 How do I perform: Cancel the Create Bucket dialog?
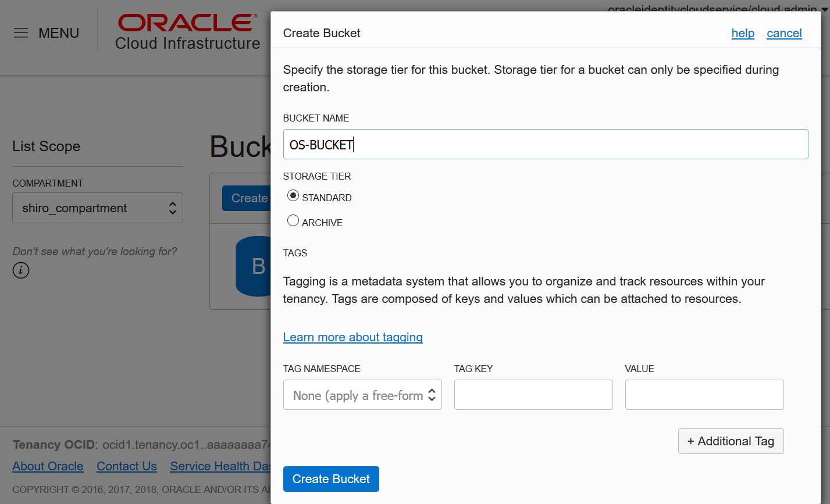pyautogui.click(x=784, y=33)
